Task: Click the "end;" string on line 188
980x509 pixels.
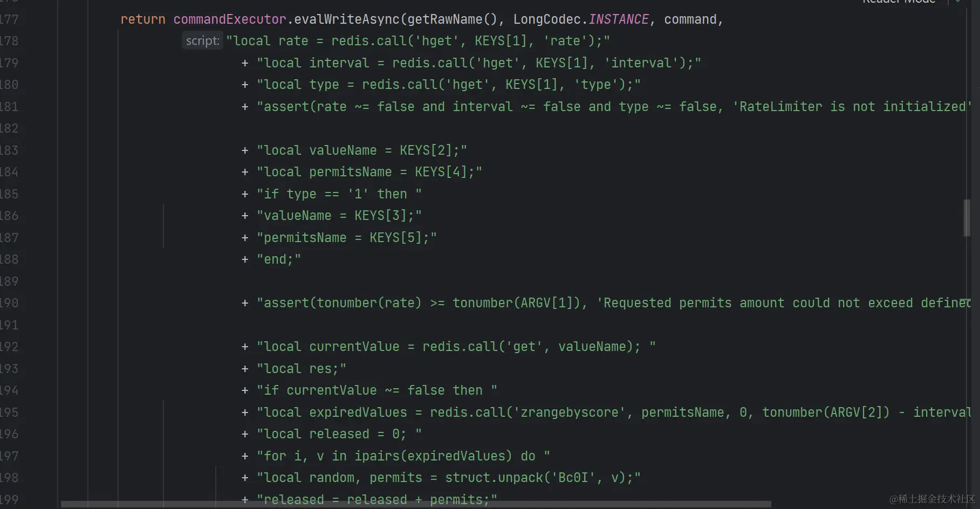Action: [x=278, y=259]
